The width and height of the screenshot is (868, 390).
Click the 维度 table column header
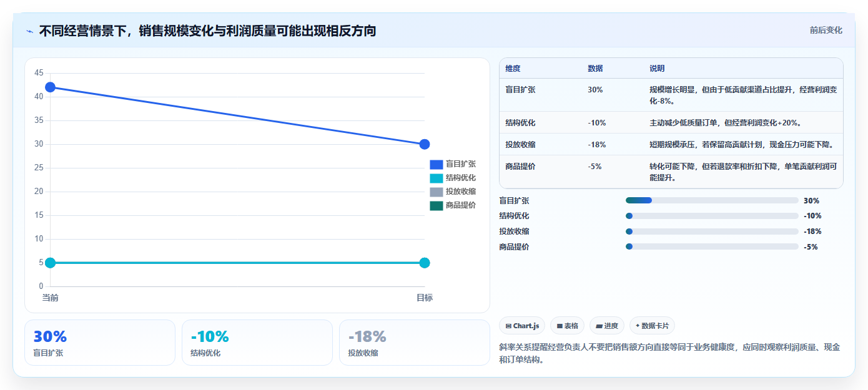tap(513, 68)
